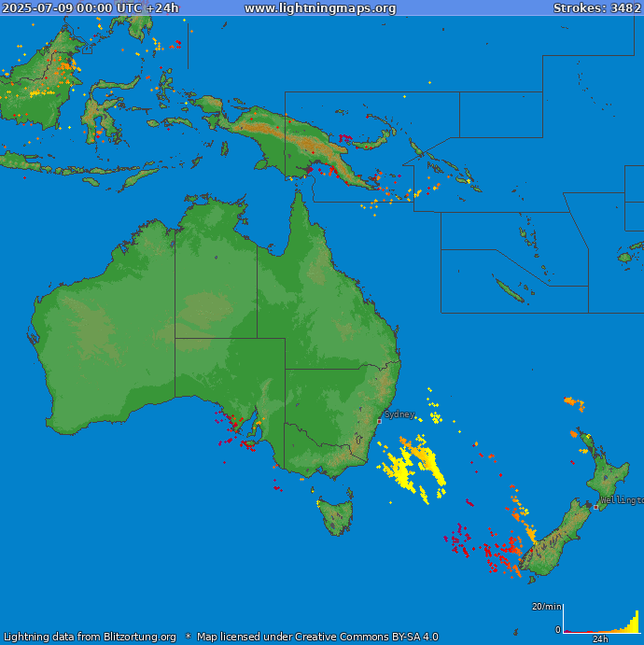
Task: Click the stroke rate histogram chart
Action: tap(602, 623)
